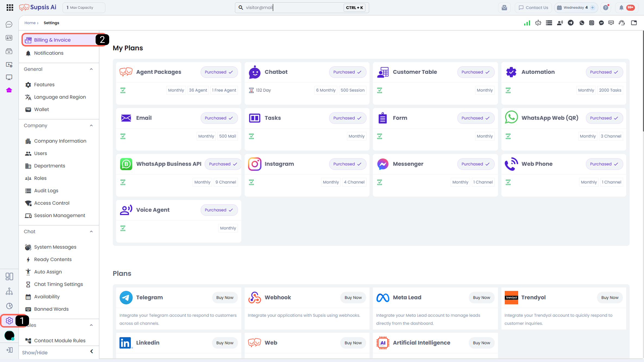Open Chat Timing Settings

point(59,284)
